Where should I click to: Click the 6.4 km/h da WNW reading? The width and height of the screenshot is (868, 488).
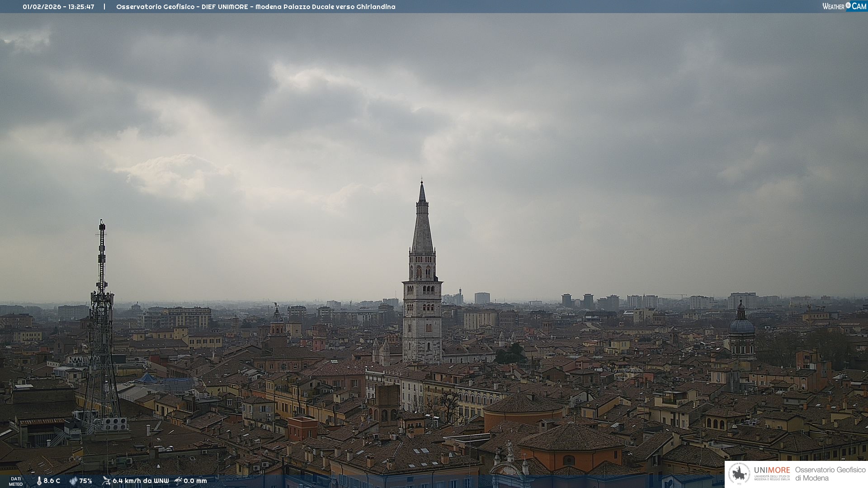[141, 481]
